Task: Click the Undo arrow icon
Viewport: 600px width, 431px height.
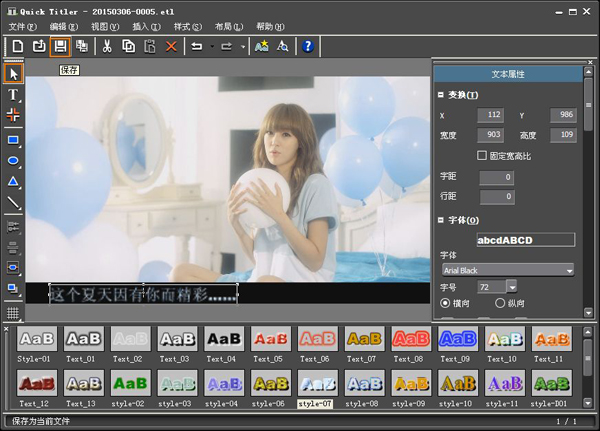Action: click(x=197, y=46)
